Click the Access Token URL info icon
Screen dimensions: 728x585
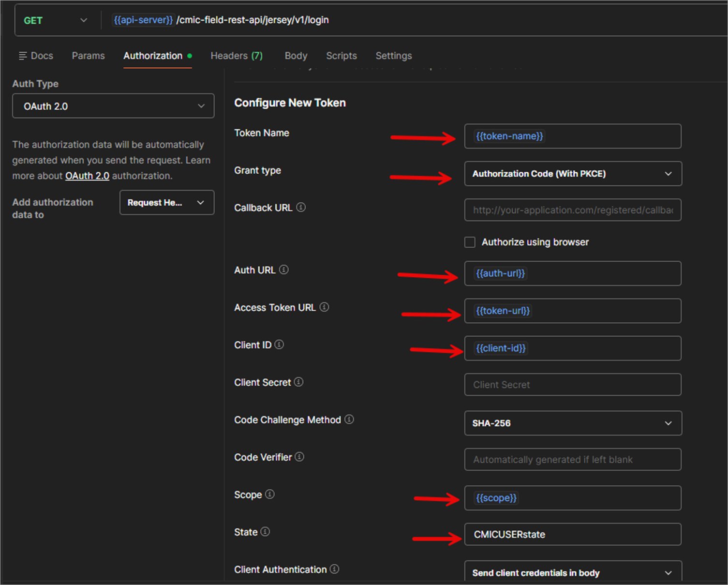pos(324,307)
